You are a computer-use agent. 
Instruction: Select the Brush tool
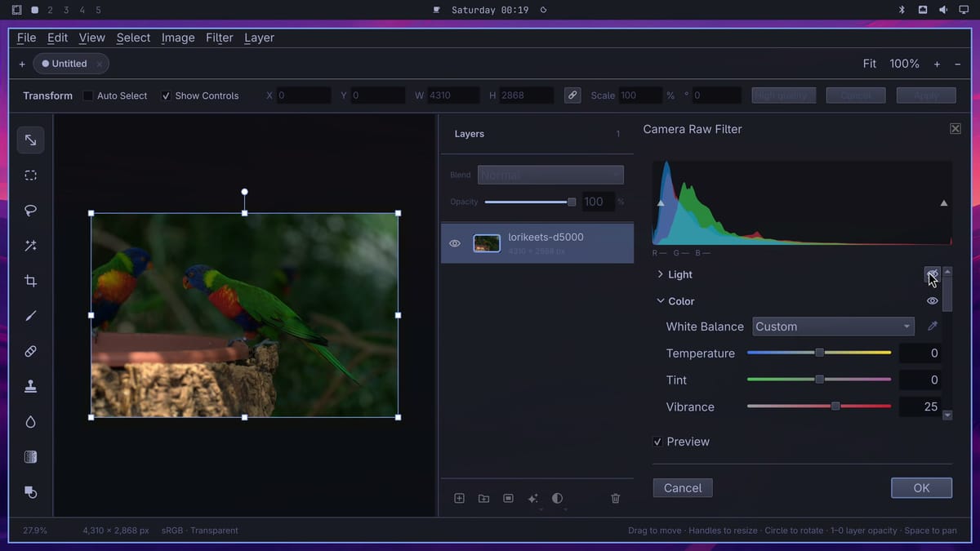[30, 316]
